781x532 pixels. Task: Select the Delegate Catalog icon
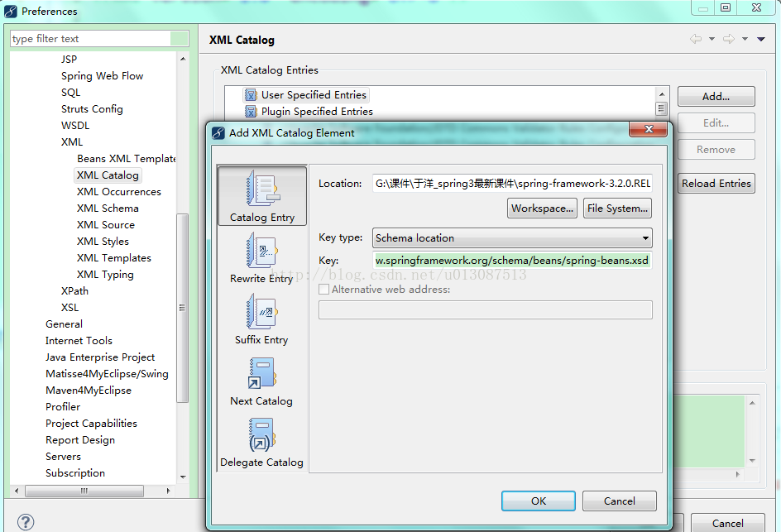coord(261,434)
